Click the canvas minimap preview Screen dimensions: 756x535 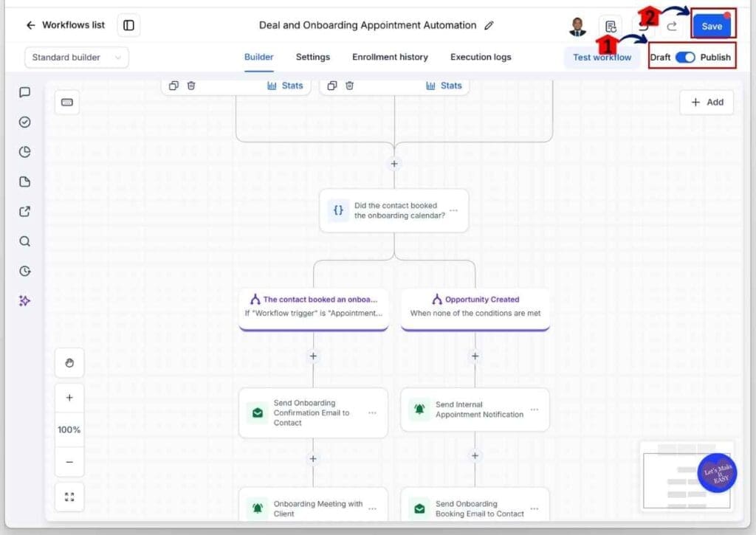tap(687, 476)
